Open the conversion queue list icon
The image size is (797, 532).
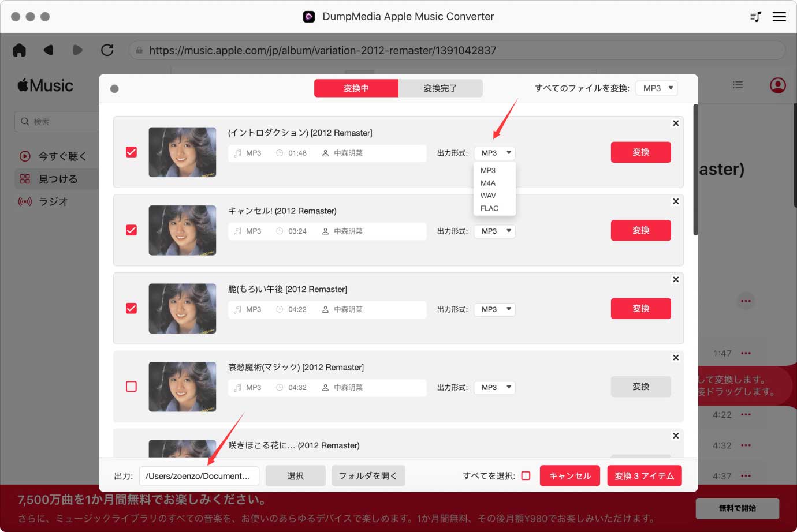point(755,17)
